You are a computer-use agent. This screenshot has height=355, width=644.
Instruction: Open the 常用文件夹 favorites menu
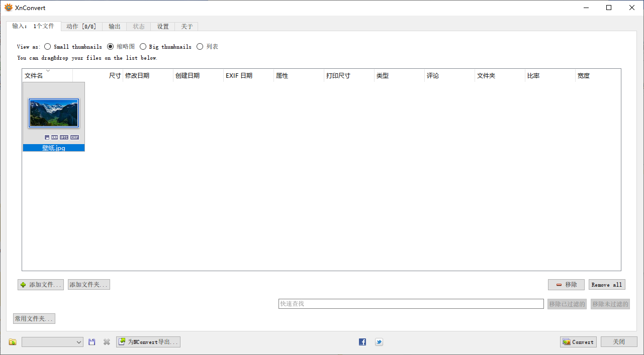(34, 318)
